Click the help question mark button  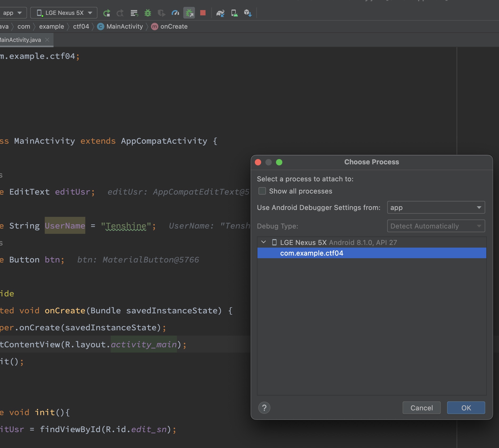coord(264,408)
